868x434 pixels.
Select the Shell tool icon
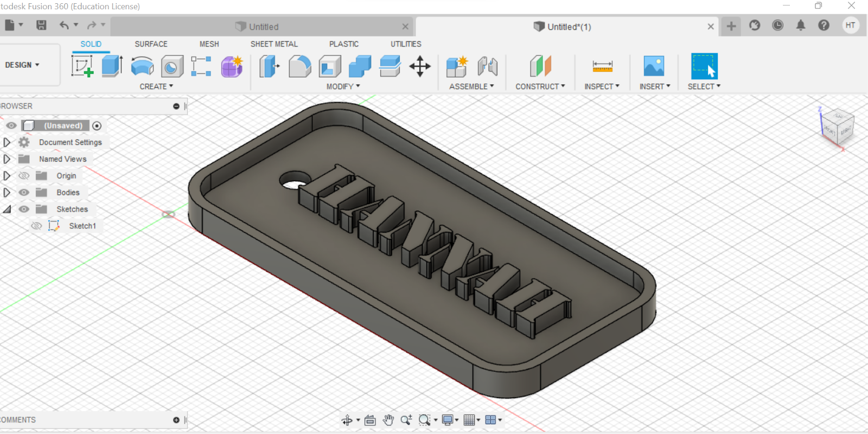click(330, 67)
